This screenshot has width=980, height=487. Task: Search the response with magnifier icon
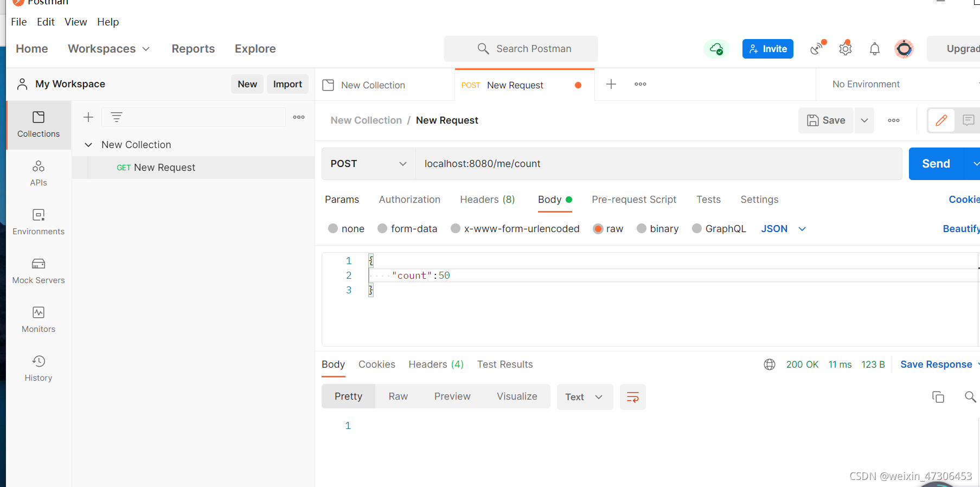coord(970,397)
